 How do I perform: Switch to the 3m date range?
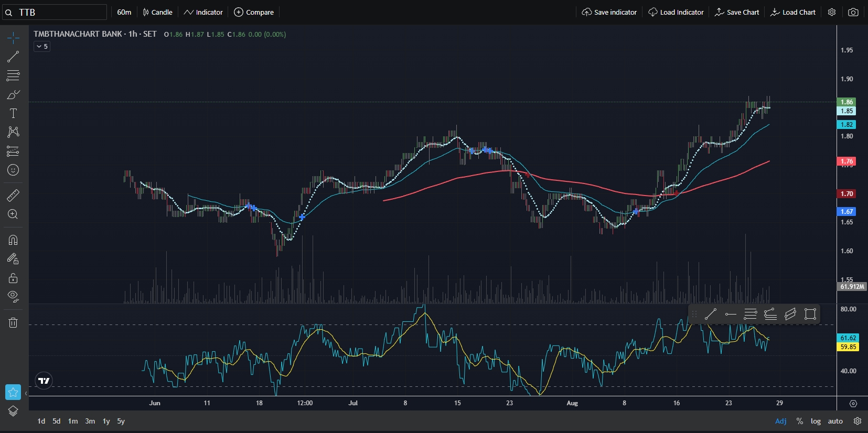[x=90, y=421]
